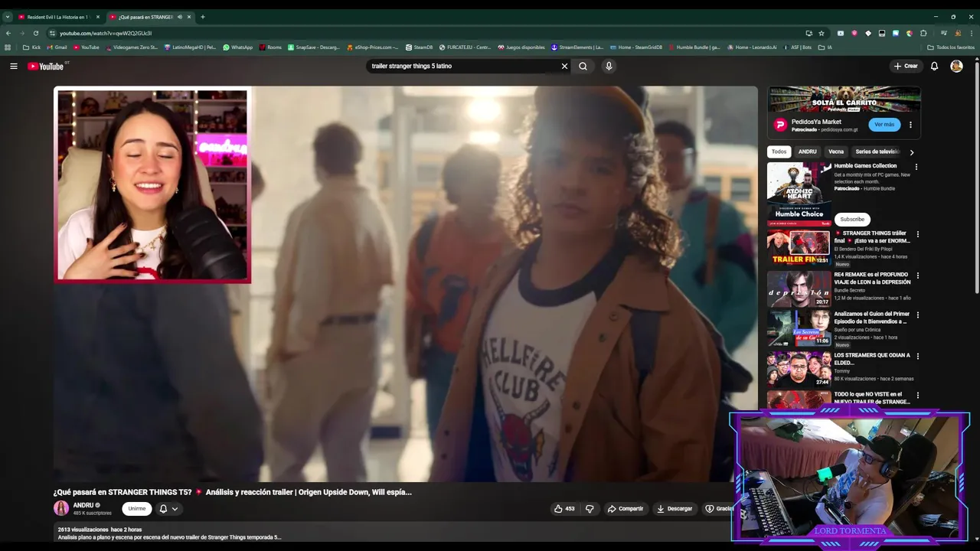Click the Subscribe button on Humble ad

(852, 220)
